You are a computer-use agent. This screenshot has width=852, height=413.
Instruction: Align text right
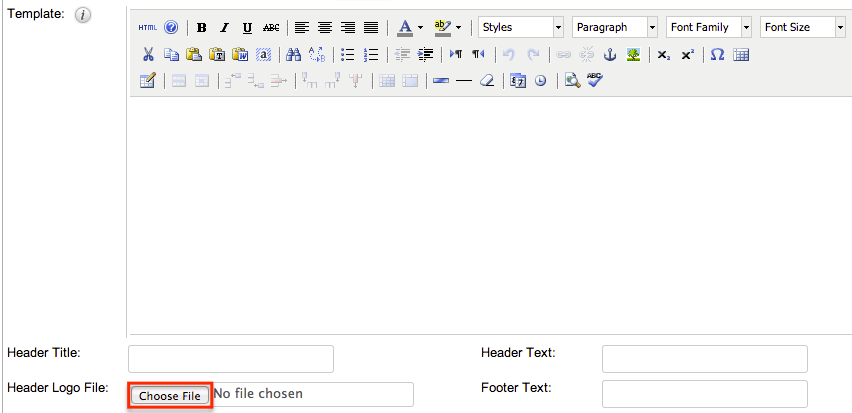(348, 27)
